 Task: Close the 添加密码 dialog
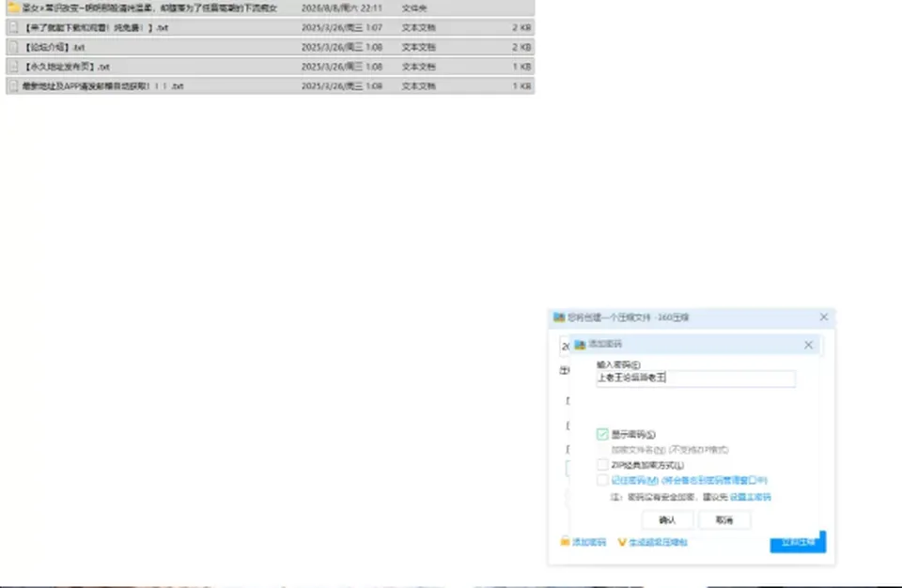click(808, 345)
